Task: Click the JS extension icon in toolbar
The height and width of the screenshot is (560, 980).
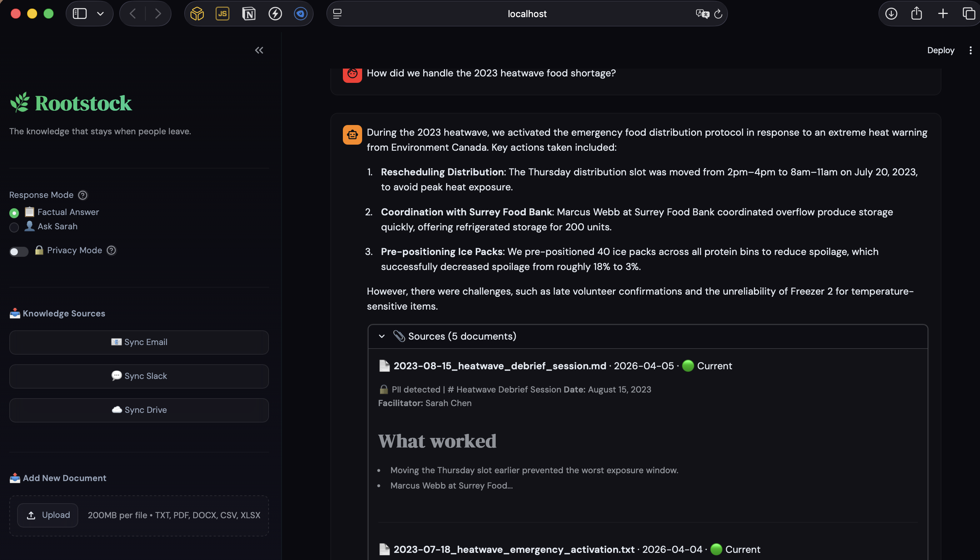Action: pyautogui.click(x=222, y=14)
